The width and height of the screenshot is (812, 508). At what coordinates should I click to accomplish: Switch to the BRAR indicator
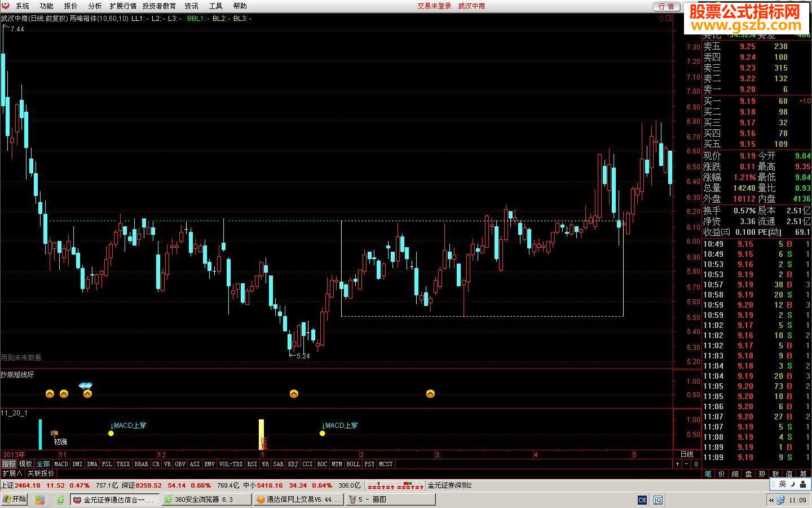point(141,464)
